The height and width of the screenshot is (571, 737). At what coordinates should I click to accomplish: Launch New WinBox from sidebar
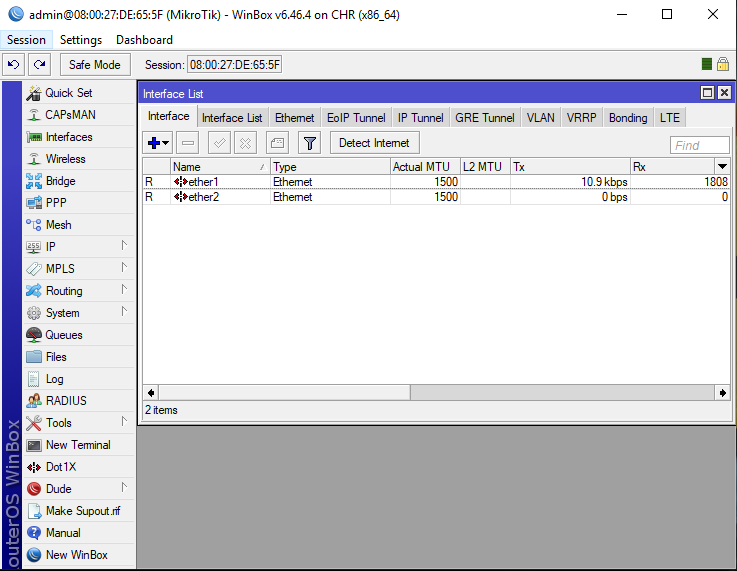[79, 555]
